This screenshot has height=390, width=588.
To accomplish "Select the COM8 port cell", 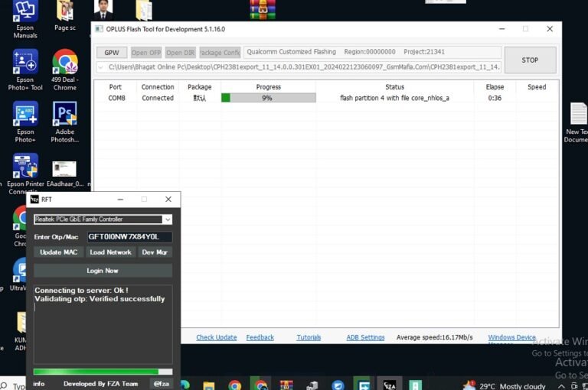I will click(116, 98).
